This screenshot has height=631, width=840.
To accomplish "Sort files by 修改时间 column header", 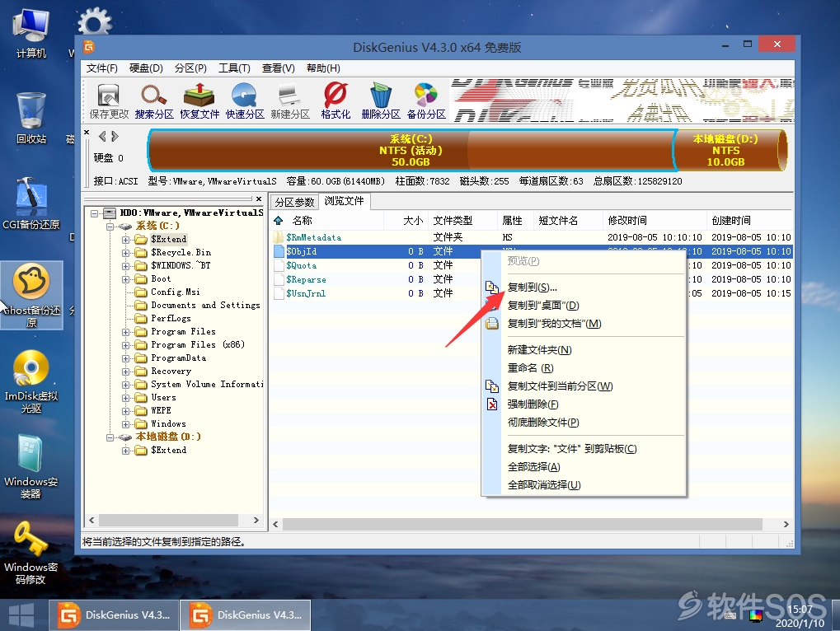I will pyautogui.click(x=654, y=221).
